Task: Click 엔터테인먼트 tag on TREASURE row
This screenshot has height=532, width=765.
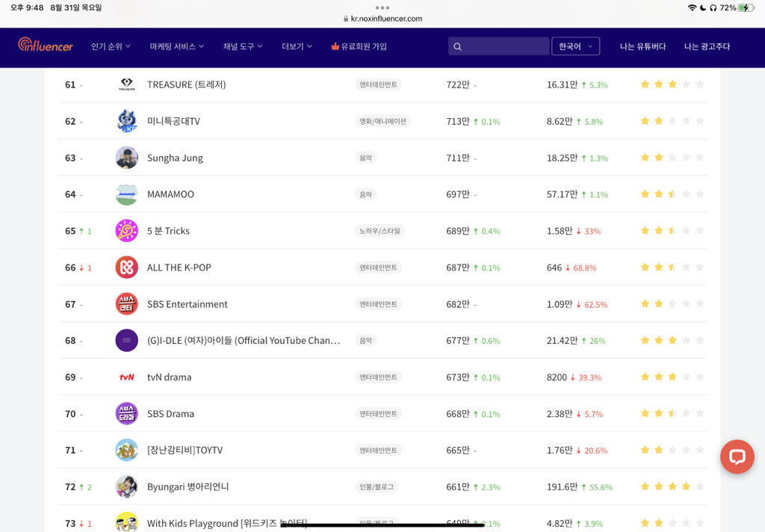Action: pos(378,84)
